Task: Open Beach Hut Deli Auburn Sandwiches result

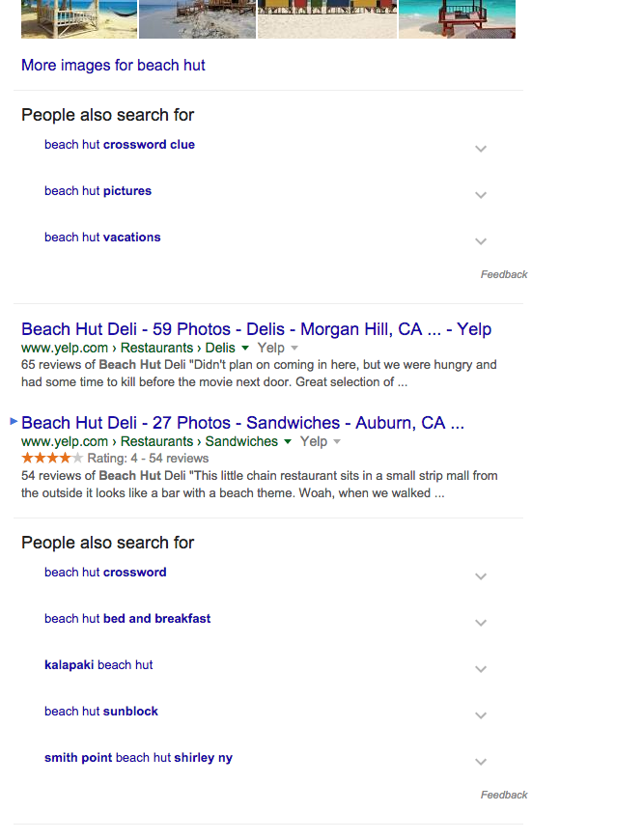Action: (x=242, y=423)
